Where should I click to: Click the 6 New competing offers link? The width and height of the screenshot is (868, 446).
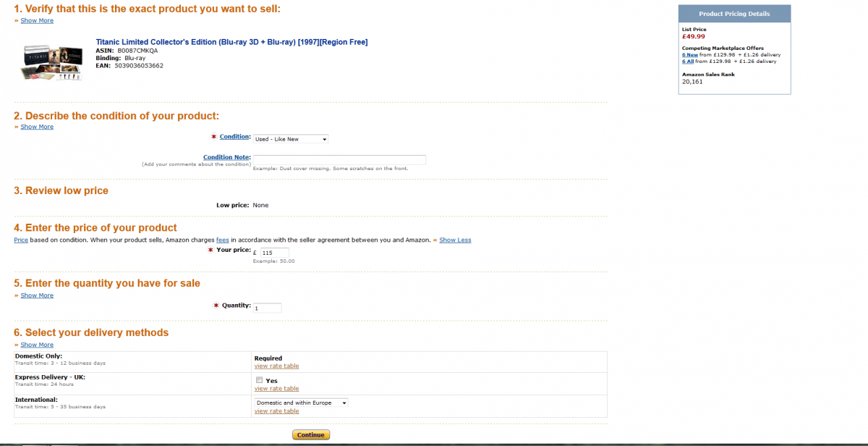[x=690, y=55]
